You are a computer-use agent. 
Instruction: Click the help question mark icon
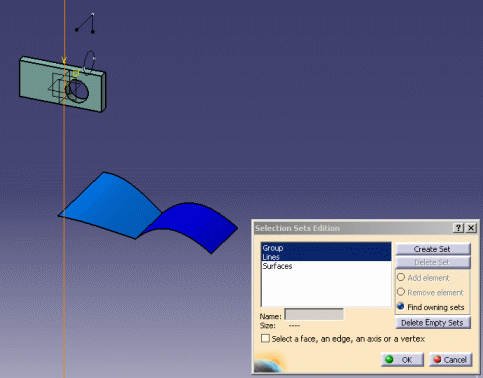tap(458, 228)
